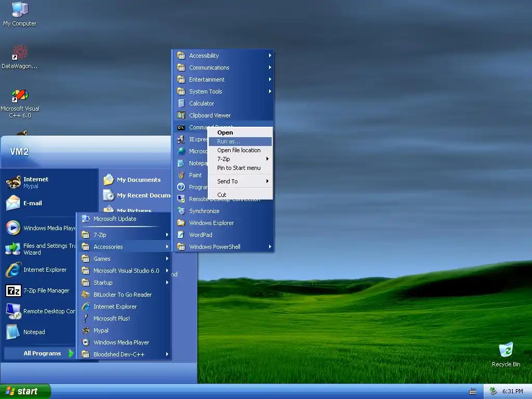The image size is (532, 399).
Task: Choose Open file location
Action: pos(240,150)
